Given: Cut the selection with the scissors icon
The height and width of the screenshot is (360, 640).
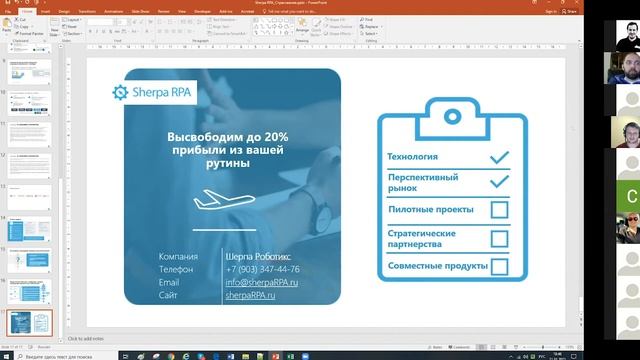Looking at the screenshot, I should pos(17,19).
